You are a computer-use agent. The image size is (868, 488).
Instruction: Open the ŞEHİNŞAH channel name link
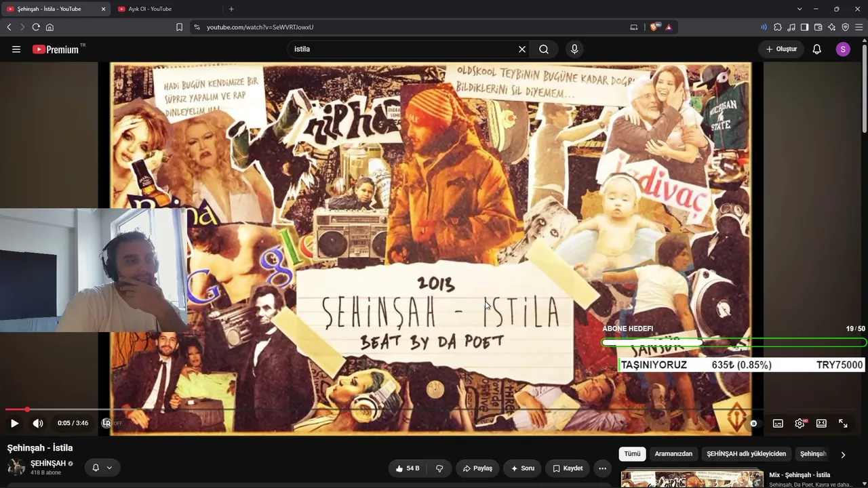tap(48, 464)
